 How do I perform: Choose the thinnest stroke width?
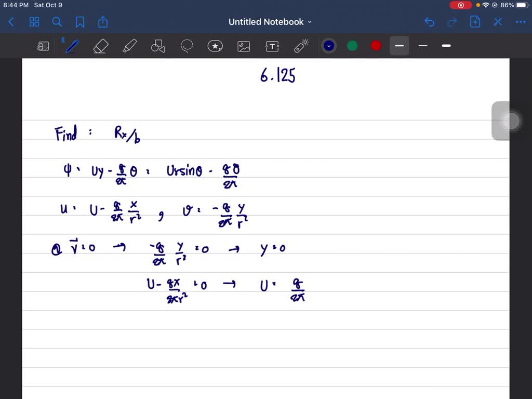(x=422, y=46)
